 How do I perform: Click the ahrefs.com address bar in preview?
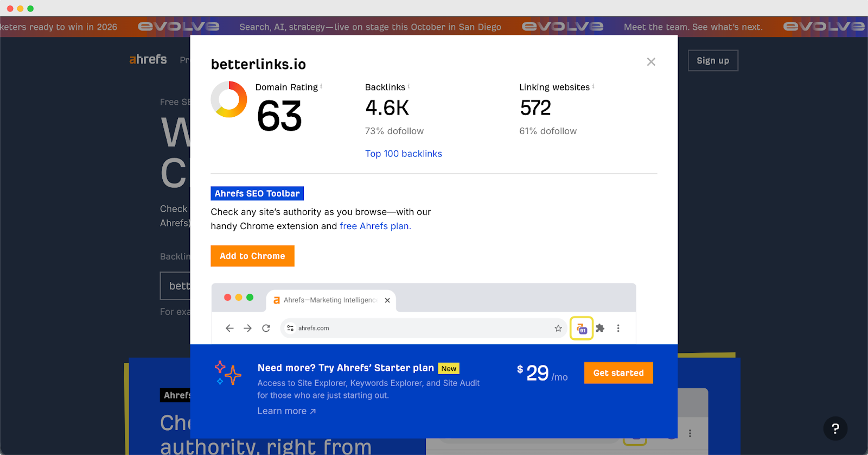(x=423, y=328)
